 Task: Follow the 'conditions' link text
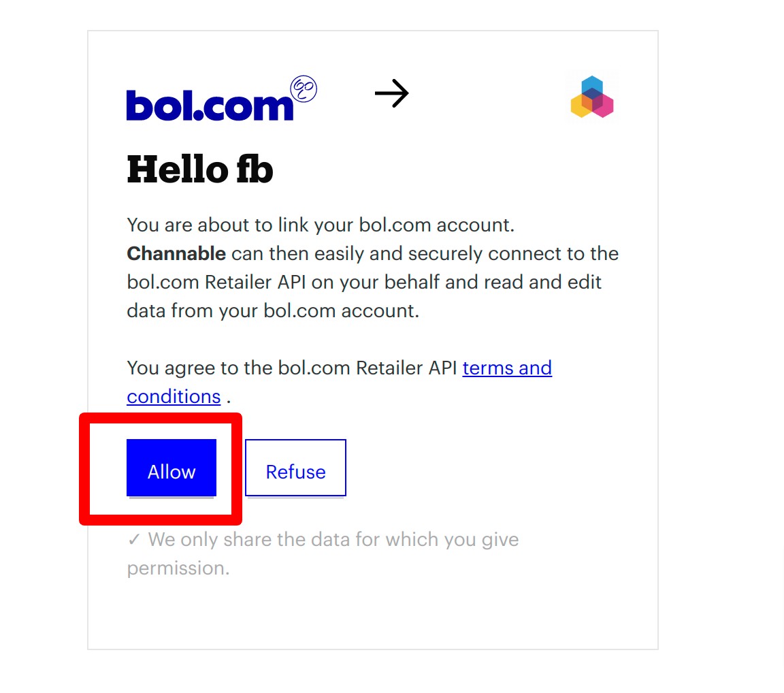pos(174,396)
